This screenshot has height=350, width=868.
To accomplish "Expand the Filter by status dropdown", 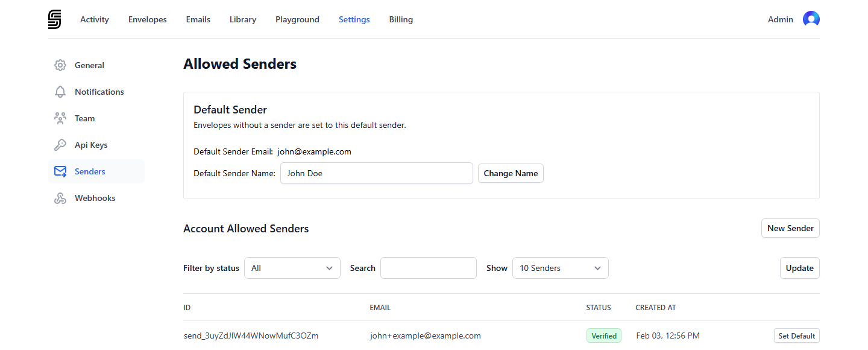I will click(x=292, y=268).
